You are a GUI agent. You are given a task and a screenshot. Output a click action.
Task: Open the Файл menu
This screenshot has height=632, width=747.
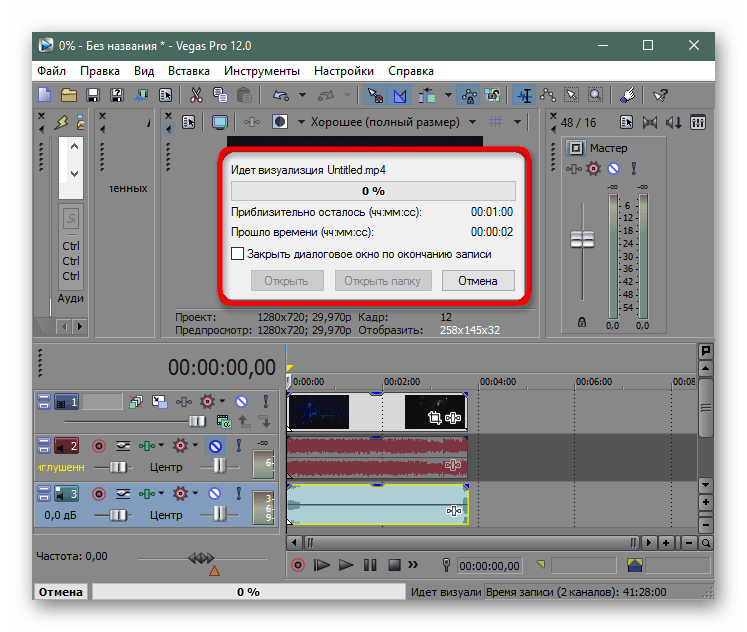[51, 71]
